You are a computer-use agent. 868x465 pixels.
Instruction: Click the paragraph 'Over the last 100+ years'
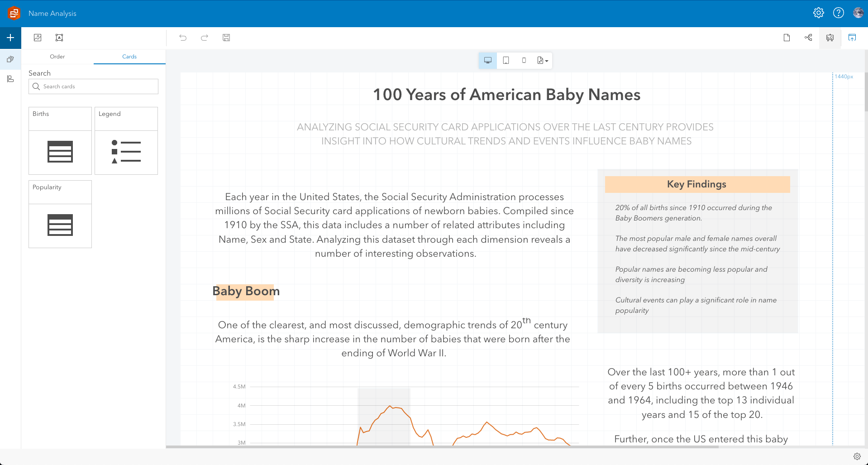701,393
